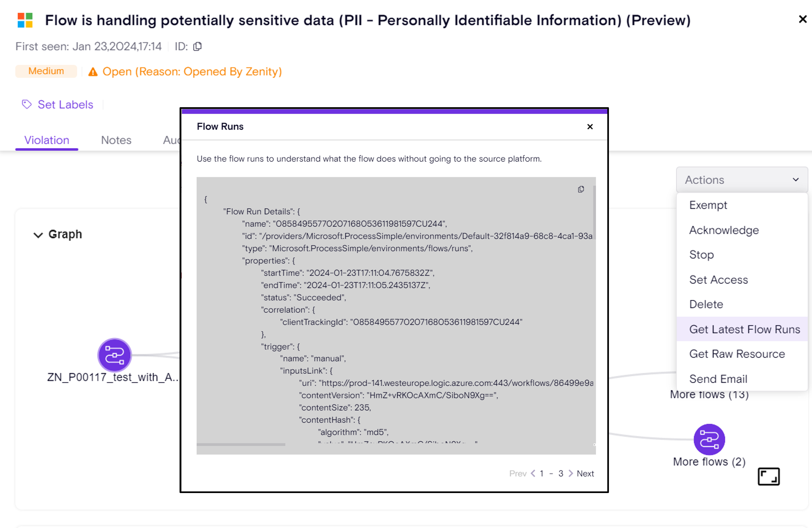
Task: Click the Set Labels link
Action: [65, 104]
